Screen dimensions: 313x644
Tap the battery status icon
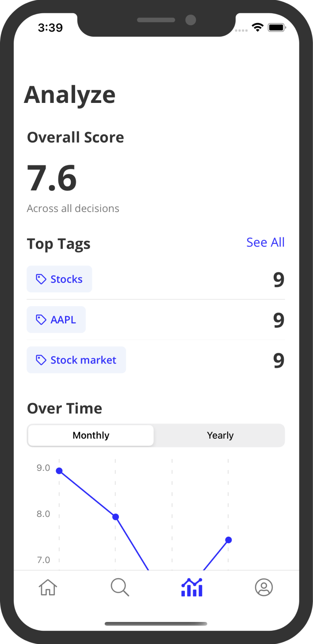(x=277, y=27)
